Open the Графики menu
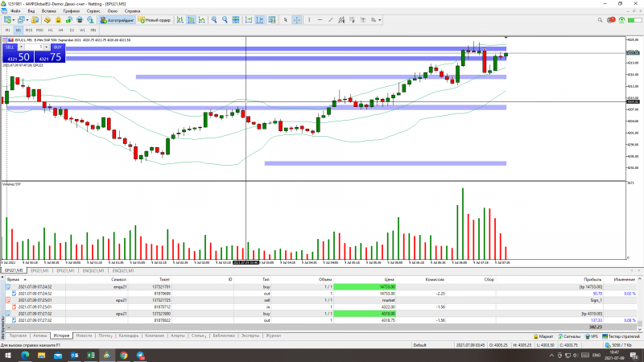This screenshot has width=644, height=362. (x=72, y=11)
